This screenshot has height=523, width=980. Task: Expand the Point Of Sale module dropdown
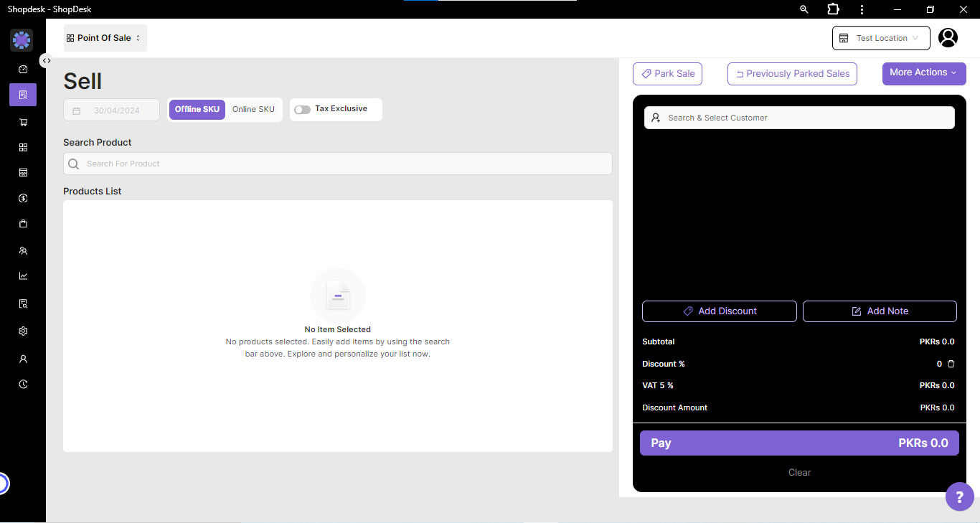click(x=105, y=38)
